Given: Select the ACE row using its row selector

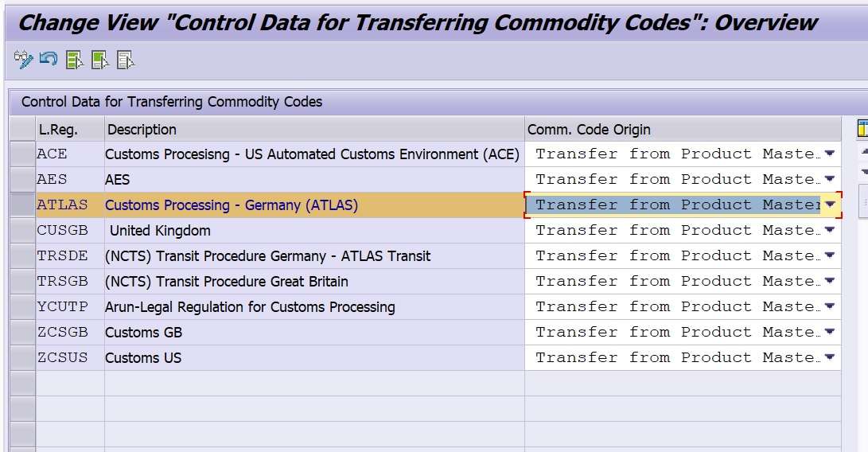Looking at the screenshot, I should [23, 154].
